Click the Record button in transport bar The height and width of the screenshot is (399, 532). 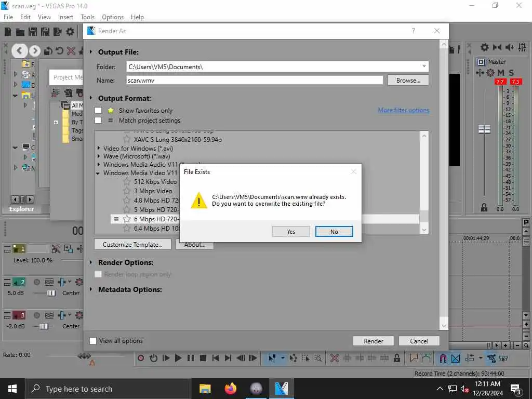pos(141,358)
